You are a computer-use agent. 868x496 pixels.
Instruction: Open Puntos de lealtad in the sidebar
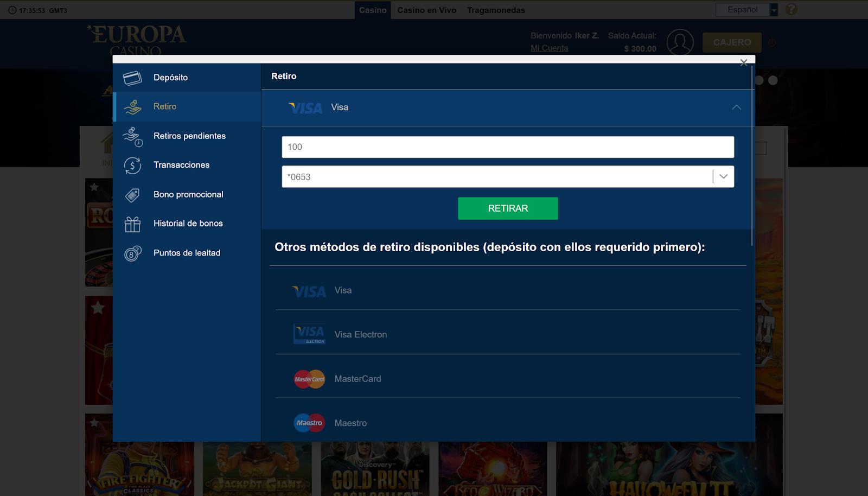(187, 253)
